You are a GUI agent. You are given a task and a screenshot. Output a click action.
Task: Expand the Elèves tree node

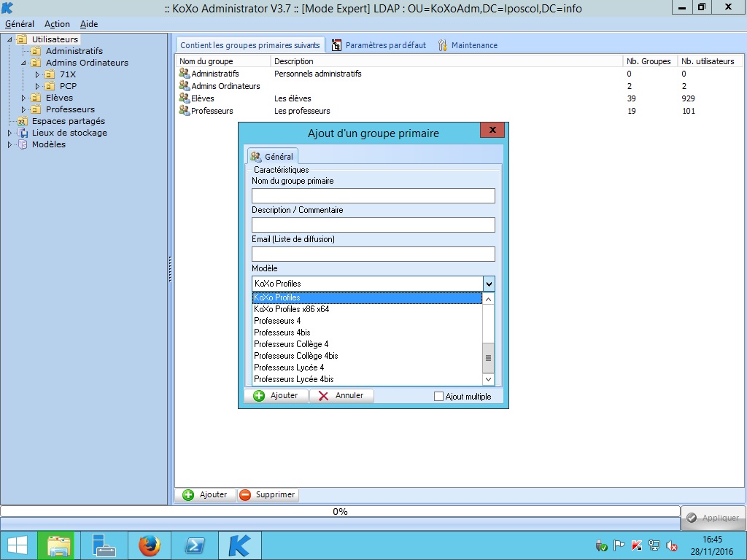coord(23,98)
